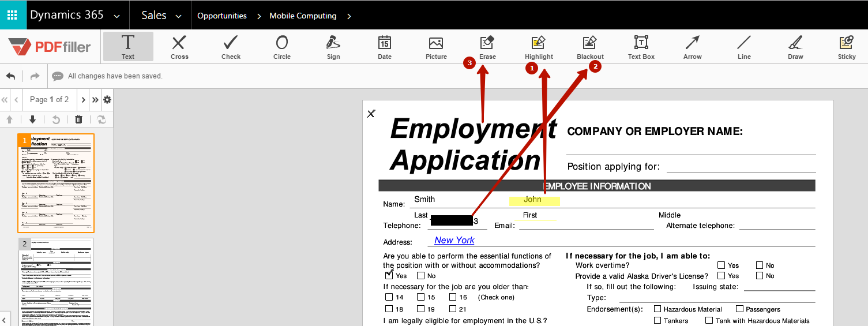Toggle the Yes accommodations checkbox
The height and width of the screenshot is (326, 868).
click(x=389, y=275)
